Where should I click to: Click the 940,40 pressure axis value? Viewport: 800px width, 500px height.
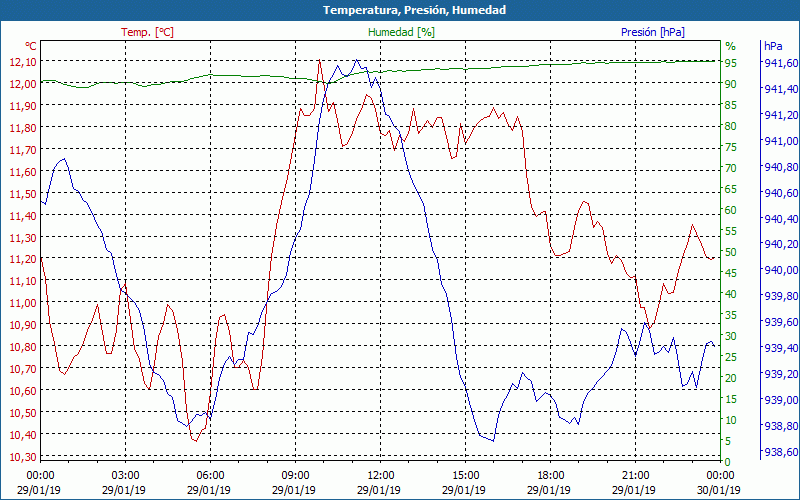pyautogui.click(x=781, y=218)
